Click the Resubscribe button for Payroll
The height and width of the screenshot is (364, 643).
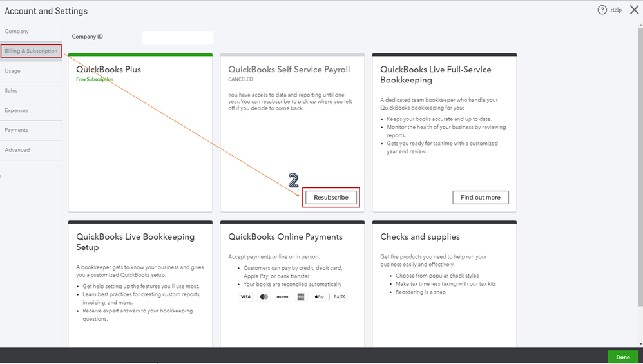point(331,198)
